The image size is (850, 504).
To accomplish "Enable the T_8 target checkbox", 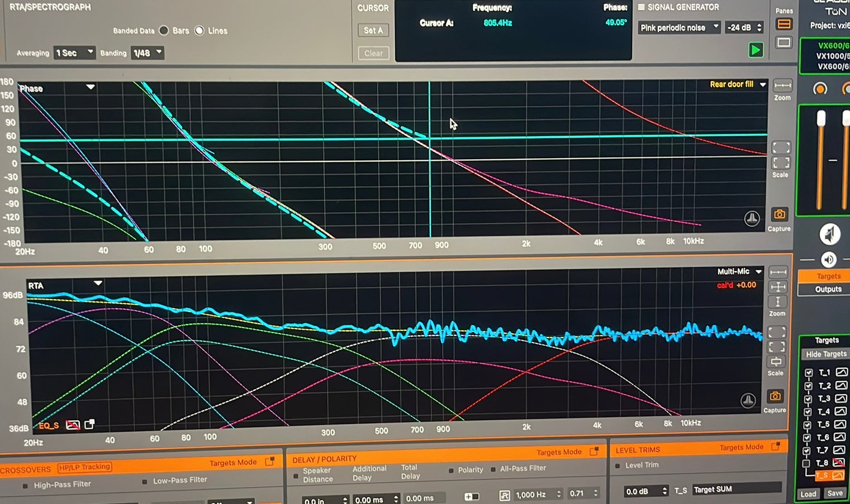I will [806, 463].
